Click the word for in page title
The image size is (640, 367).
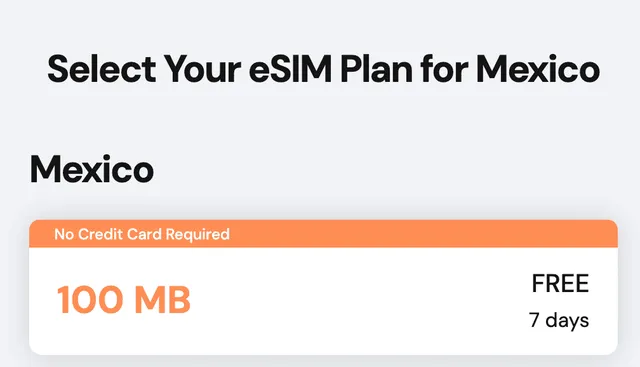click(444, 69)
